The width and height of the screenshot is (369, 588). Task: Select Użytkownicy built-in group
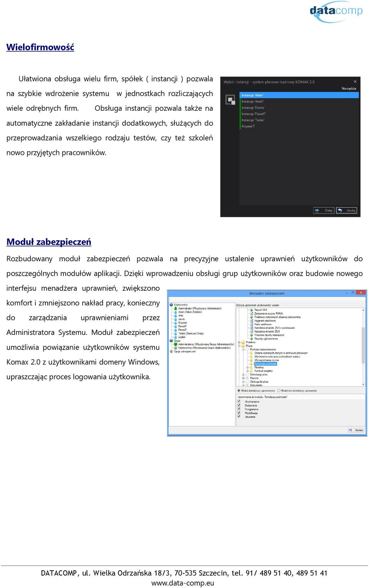tap(204, 348)
